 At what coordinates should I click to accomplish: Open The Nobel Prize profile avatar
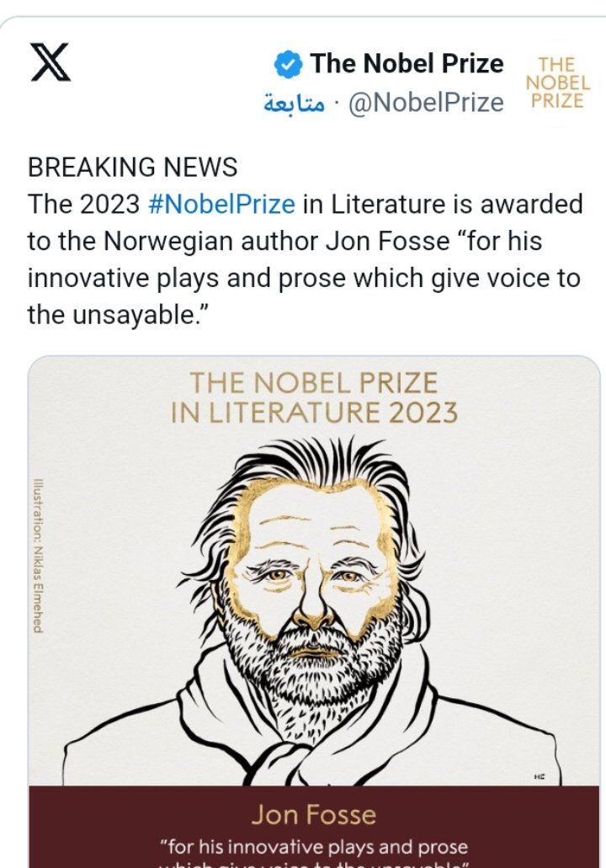pyautogui.click(x=559, y=83)
